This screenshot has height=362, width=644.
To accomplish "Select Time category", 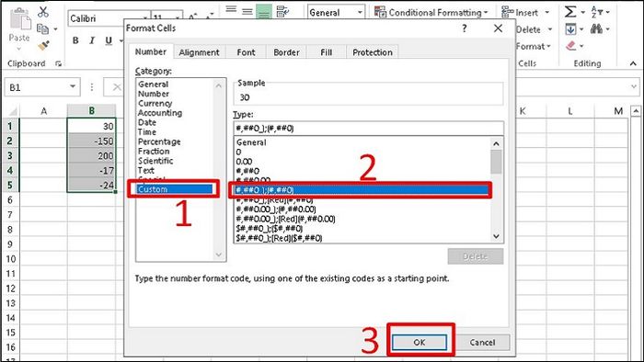I will click(x=146, y=132).
